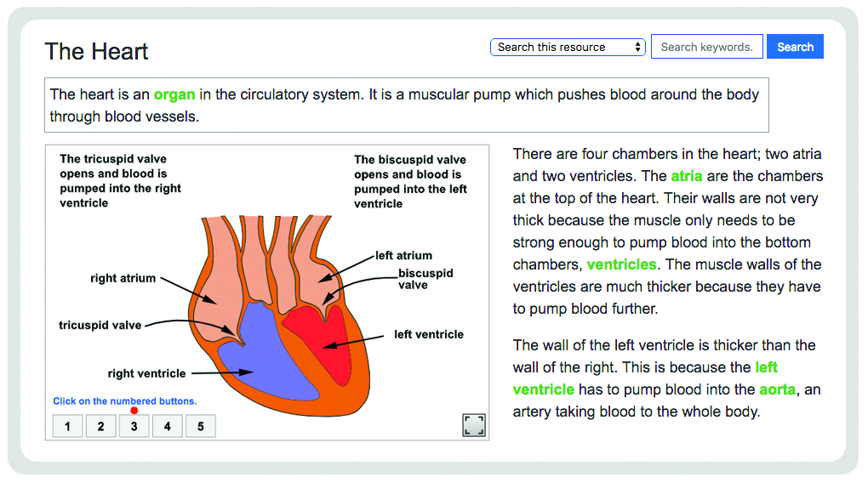This screenshot has height=483, width=868.
Task: Open the green 'organ' glossary link
Action: pos(174,94)
